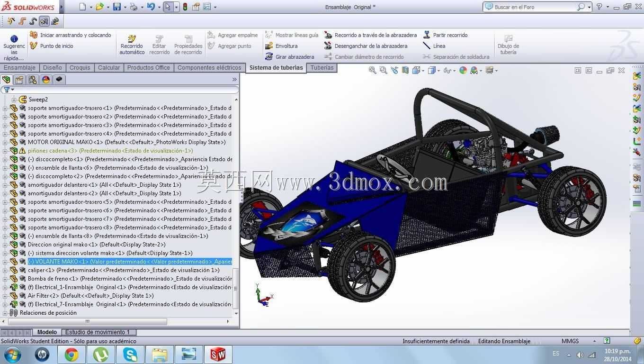
Task: Click Punto de inicio command
Action: pos(51,46)
